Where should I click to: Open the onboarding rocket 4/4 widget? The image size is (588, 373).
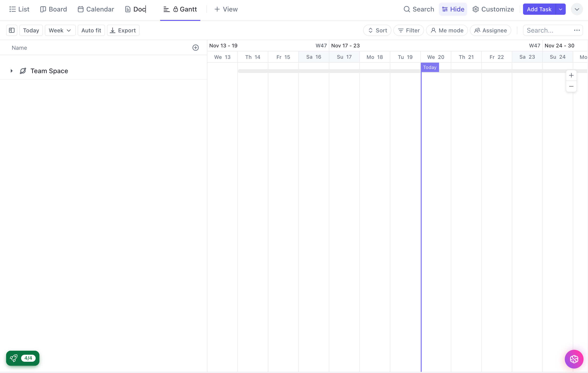[x=23, y=358]
